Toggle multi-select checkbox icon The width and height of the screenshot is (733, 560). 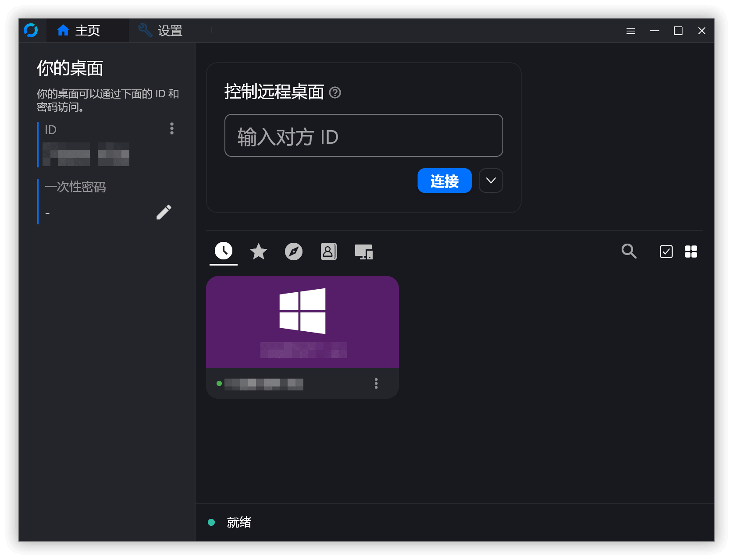coord(666,252)
